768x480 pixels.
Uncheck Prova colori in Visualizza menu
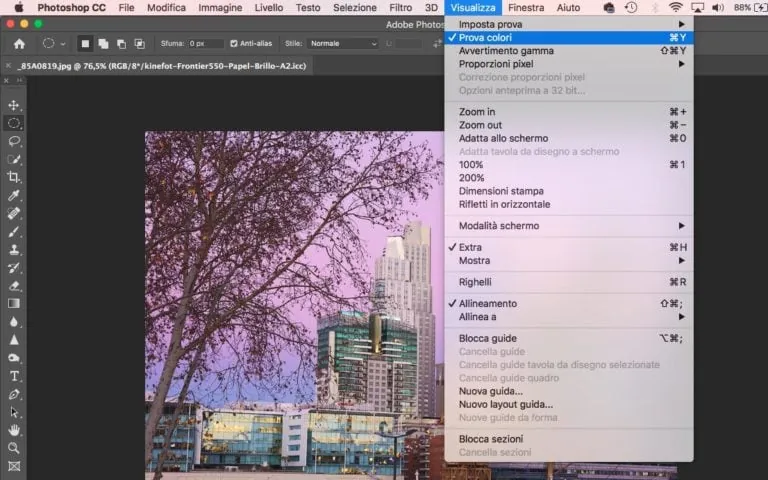tap(569, 38)
